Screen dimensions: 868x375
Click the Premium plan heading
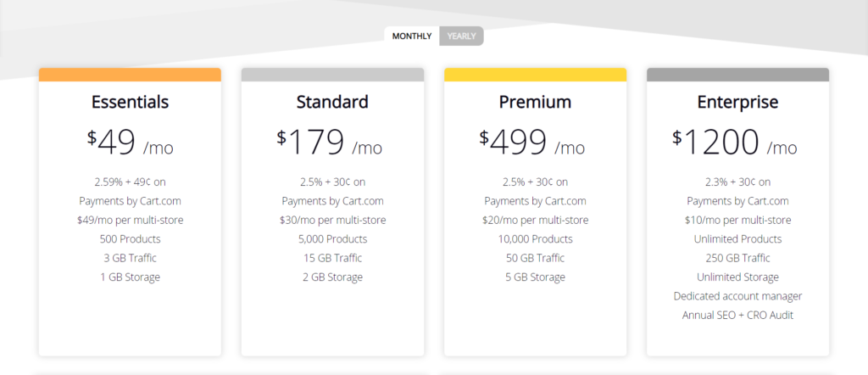[x=536, y=102]
